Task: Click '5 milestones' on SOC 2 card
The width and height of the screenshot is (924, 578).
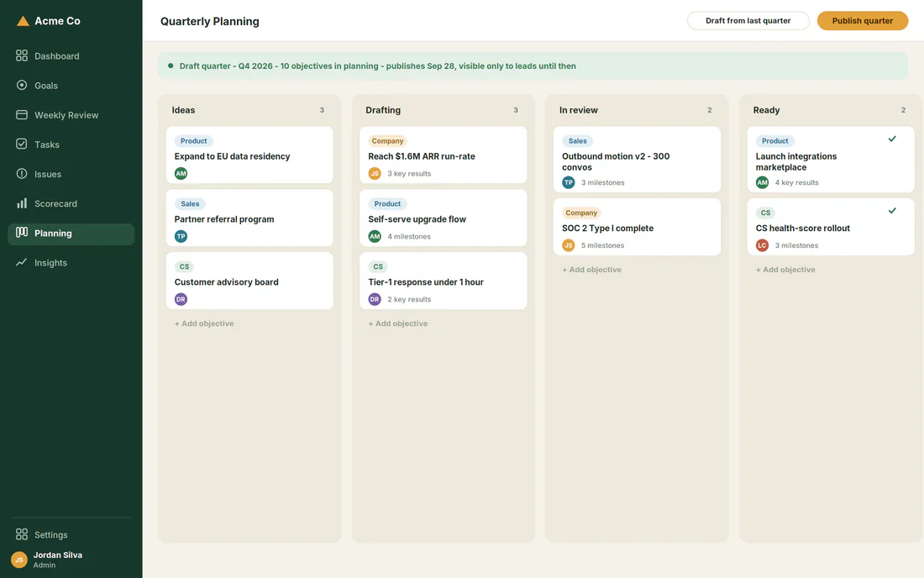Action: tap(602, 245)
